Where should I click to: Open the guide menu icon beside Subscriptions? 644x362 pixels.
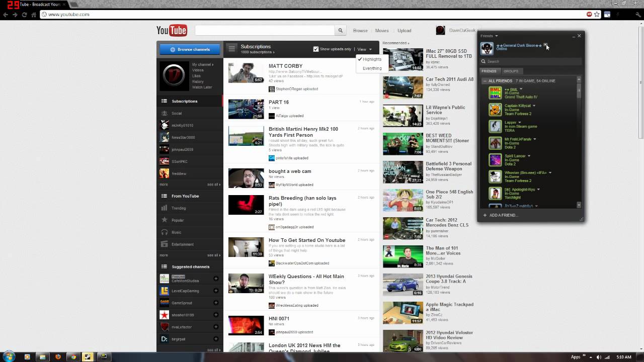point(231,48)
